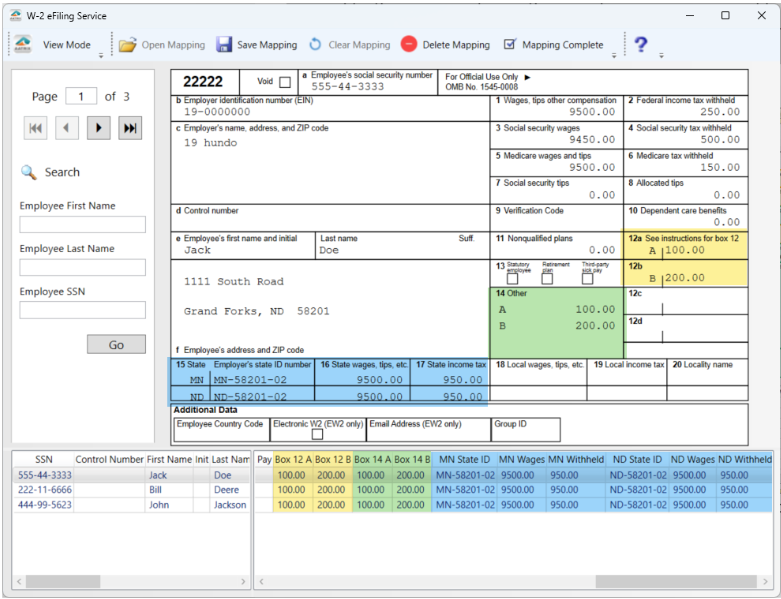Click the red Delete Mapping icon
This screenshot has width=781, height=599.
tap(409, 45)
